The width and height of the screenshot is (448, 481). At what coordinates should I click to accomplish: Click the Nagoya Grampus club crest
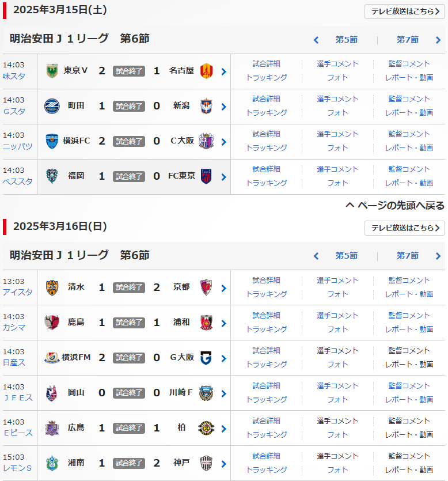coord(206,71)
